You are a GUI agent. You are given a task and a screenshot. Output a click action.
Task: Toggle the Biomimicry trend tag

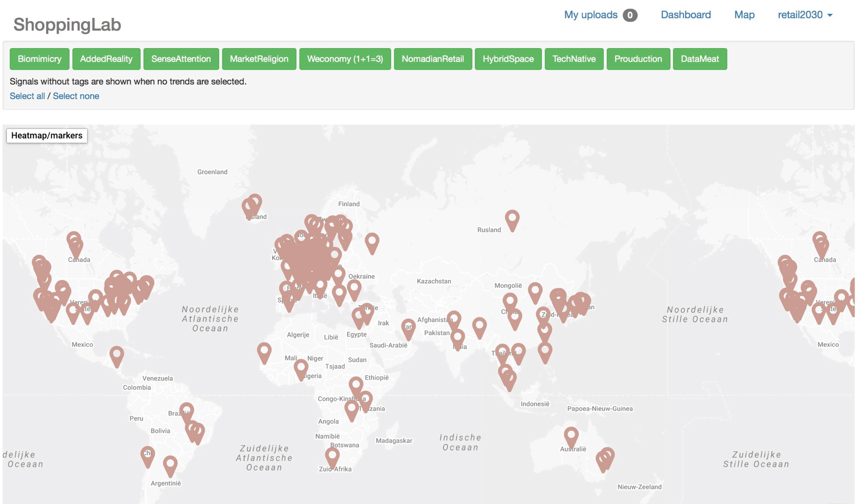(40, 59)
